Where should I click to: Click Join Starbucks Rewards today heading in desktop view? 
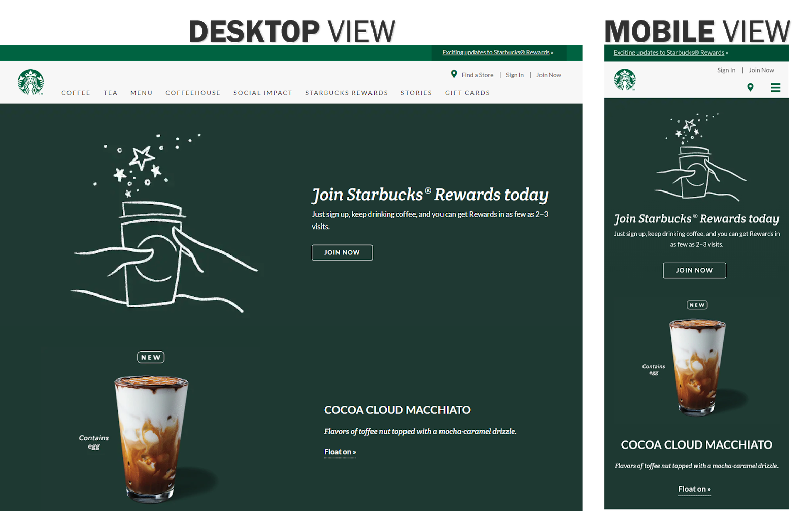430,195
